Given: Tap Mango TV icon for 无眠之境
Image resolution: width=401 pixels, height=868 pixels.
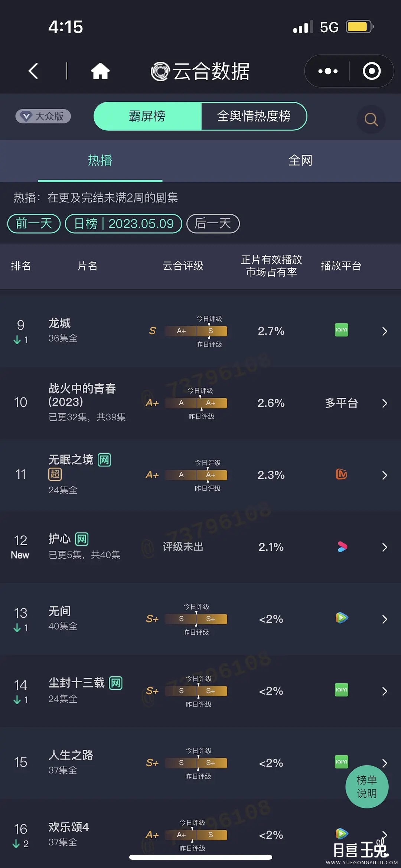Looking at the screenshot, I should pyautogui.click(x=341, y=474).
